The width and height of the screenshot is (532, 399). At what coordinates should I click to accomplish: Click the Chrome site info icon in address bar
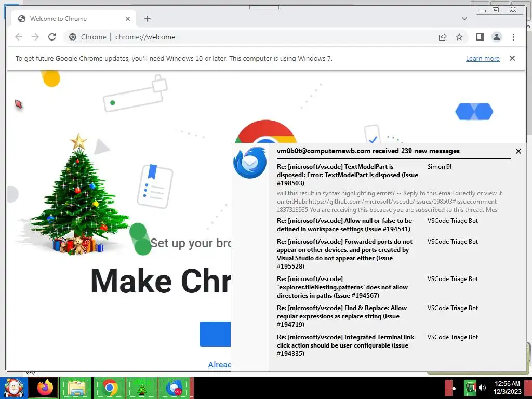73,37
